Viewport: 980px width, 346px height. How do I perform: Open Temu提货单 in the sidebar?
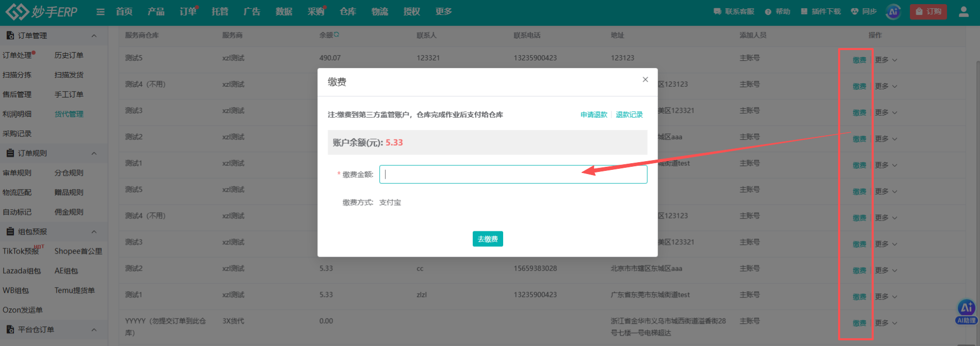tap(75, 290)
